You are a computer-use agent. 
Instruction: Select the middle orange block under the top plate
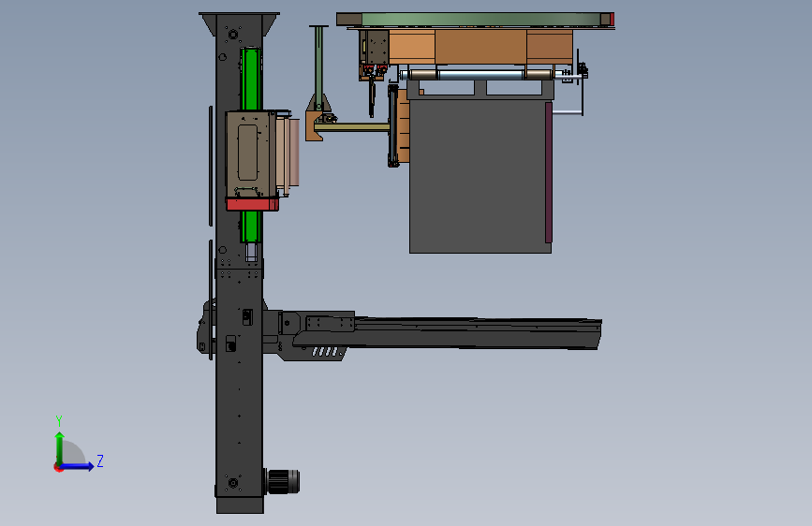click(480, 47)
